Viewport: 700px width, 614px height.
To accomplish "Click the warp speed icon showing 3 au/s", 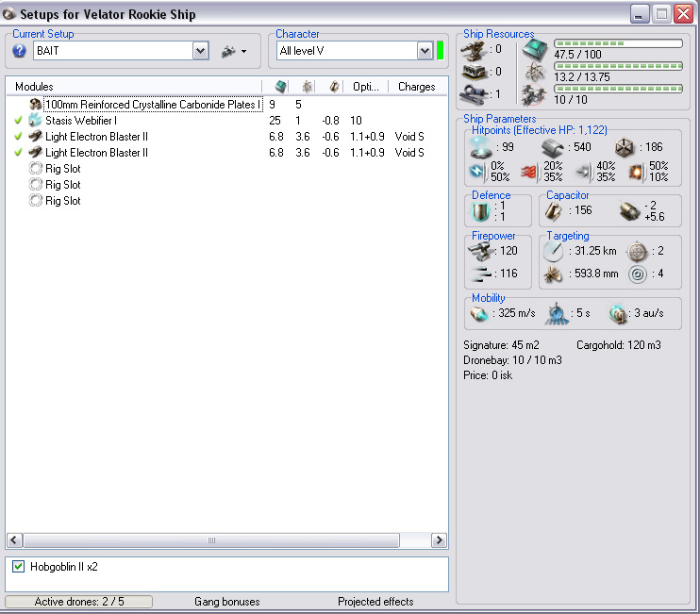I will [x=617, y=314].
